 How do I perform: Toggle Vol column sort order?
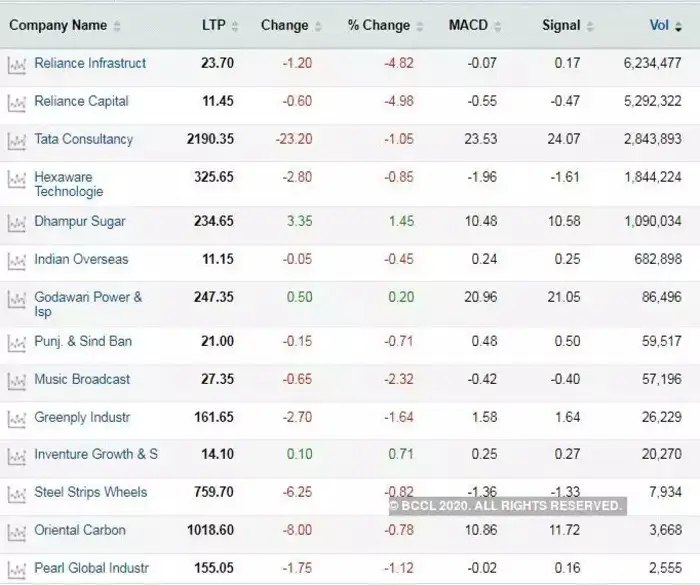click(x=679, y=26)
